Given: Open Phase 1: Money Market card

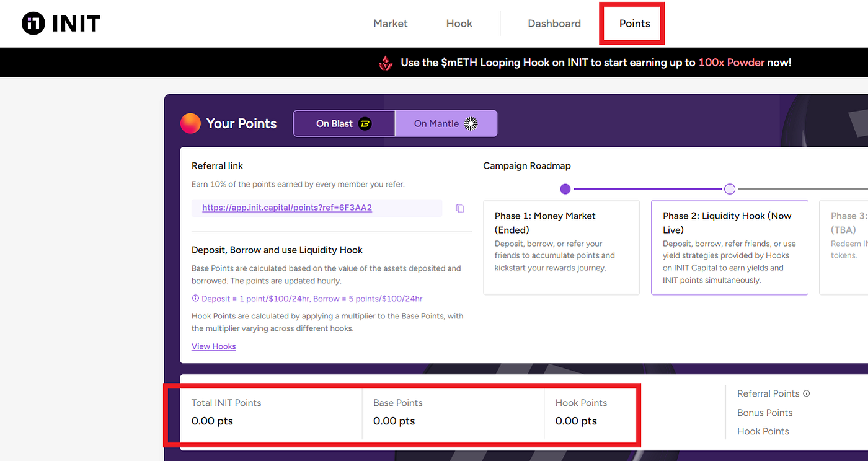Looking at the screenshot, I should coord(561,247).
